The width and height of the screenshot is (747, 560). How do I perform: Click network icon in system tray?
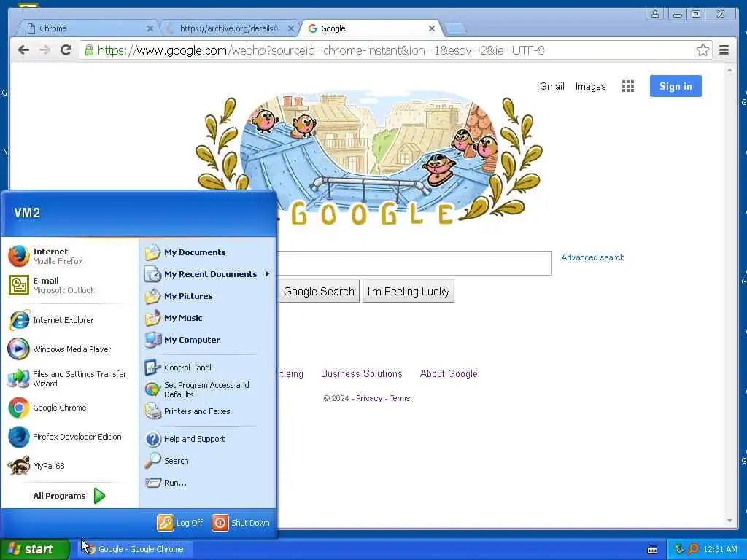point(679,549)
